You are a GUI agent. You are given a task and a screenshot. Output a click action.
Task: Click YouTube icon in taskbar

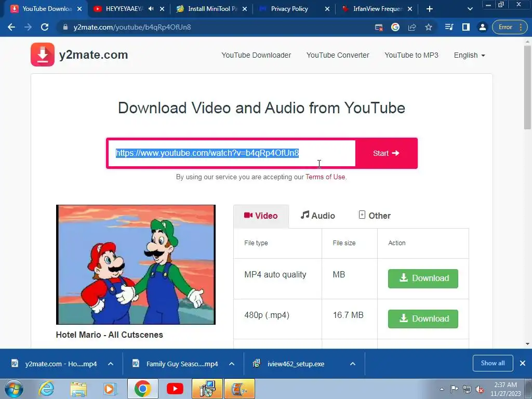(175, 389)
